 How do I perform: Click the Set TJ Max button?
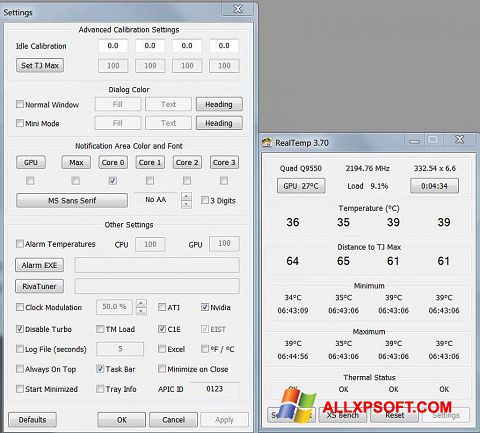click(x=40, y=65)
